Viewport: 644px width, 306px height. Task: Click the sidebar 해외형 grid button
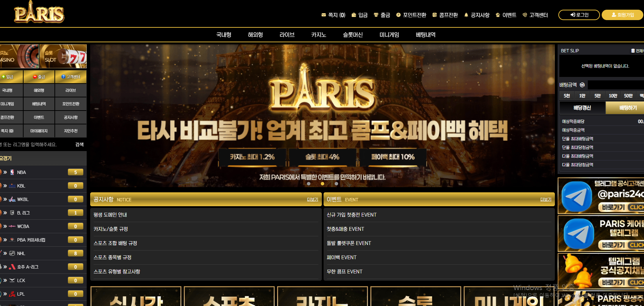click(39, 90)
